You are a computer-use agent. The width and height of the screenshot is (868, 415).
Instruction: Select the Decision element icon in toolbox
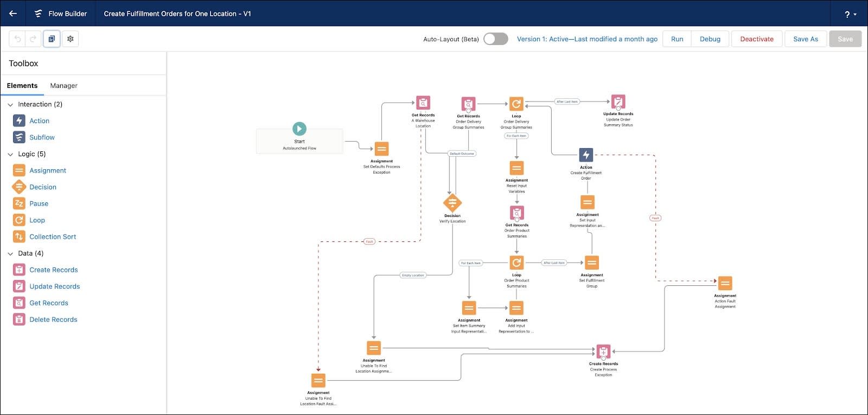tap(19, 187)
